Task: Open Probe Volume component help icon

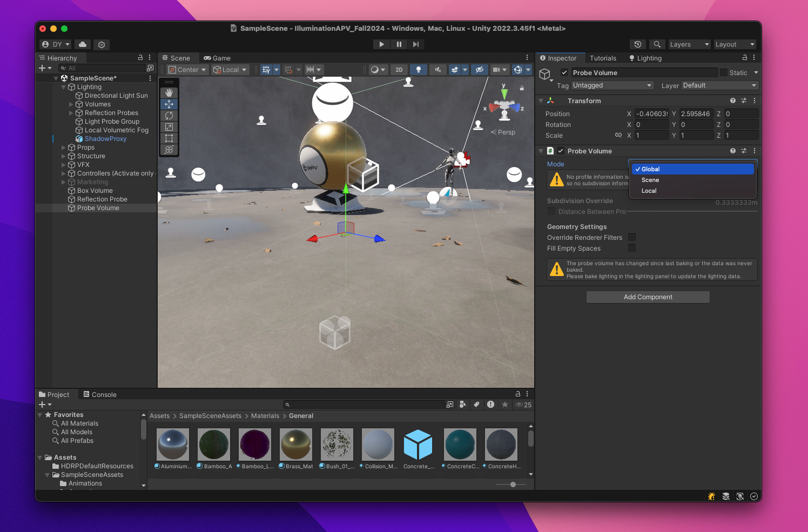Action: point(733,151)
